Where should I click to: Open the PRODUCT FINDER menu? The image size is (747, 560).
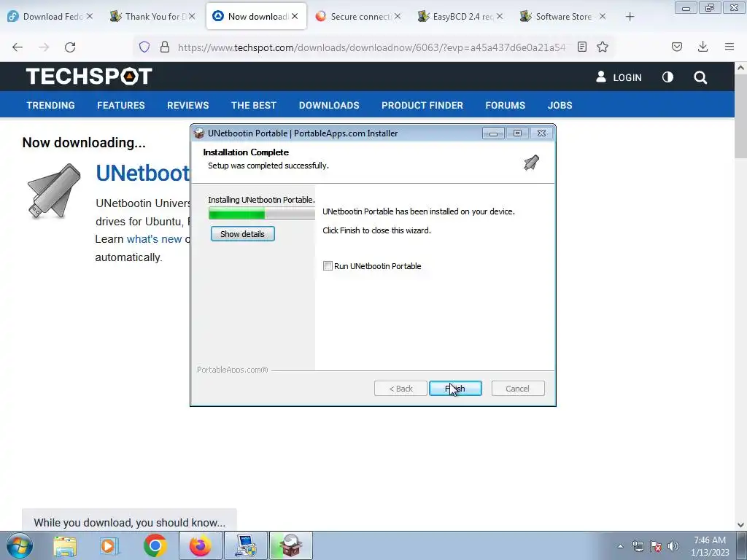pos(422,105)
